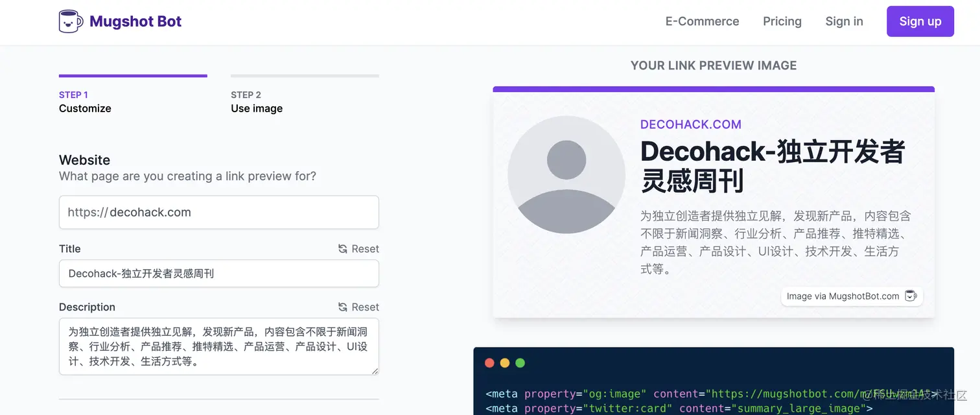Click the YOUR LINK PREVIEW IMAGE heading
The image size is (980, 415).
coord(714,65)
